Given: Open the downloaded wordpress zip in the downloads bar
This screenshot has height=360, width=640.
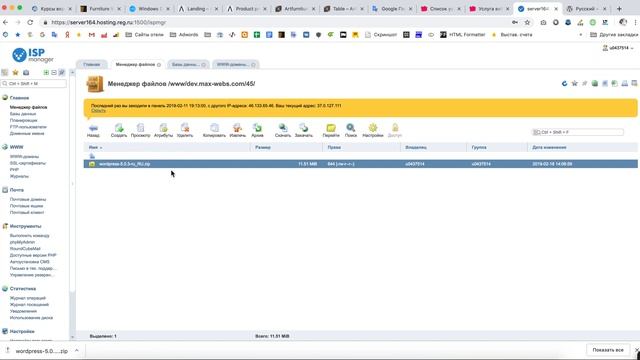Looking at the screenshot, I should click(41, 351).
